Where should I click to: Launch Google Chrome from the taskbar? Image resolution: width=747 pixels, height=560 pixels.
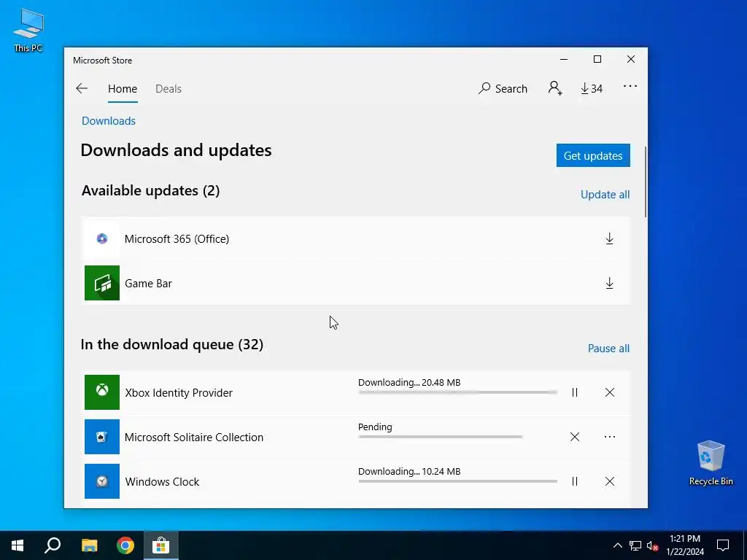point(125,545)
